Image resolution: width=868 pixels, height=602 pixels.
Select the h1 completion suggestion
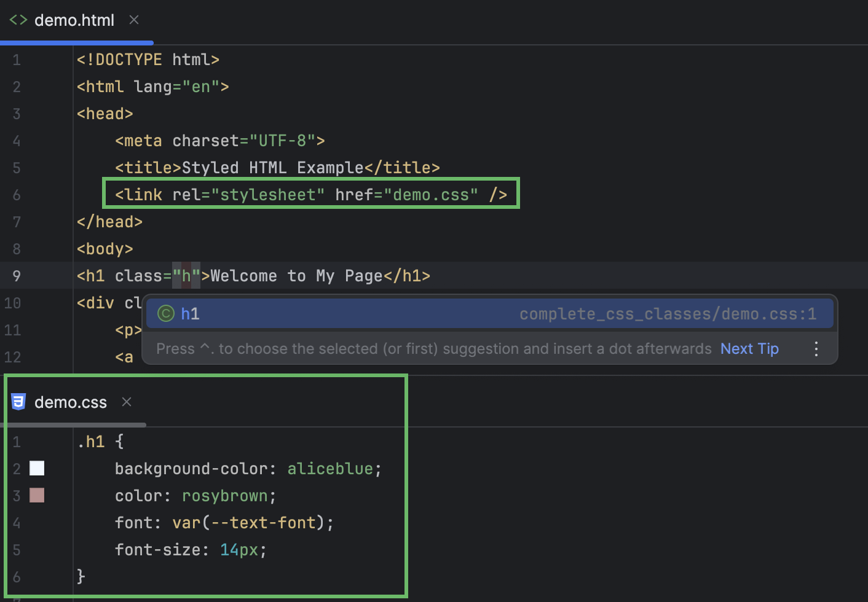[x=489, y=314]
